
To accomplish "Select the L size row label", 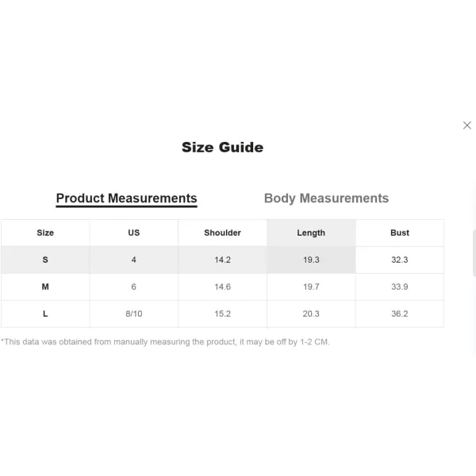I will click(x=45, y=314).
